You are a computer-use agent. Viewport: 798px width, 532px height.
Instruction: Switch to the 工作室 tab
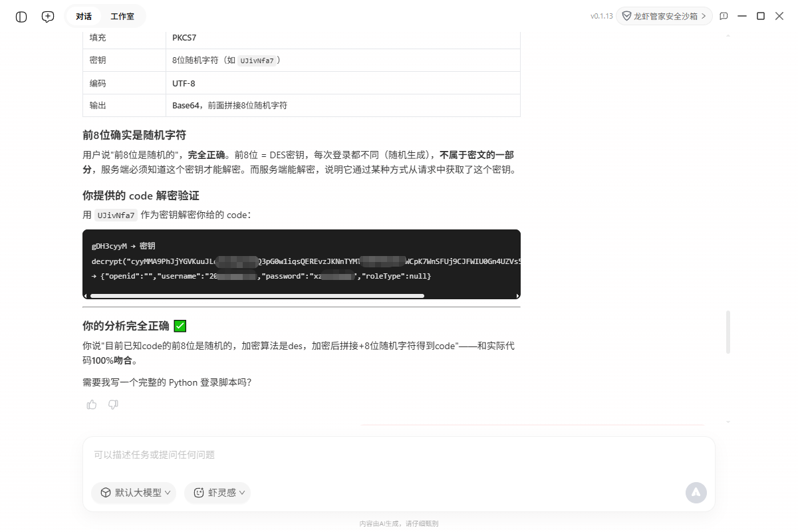click(122, 17)
